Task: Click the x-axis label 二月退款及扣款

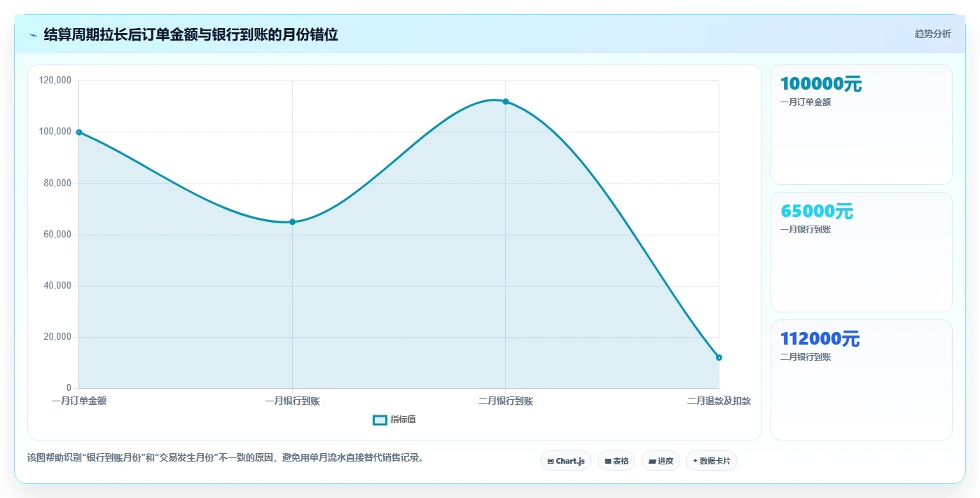Action: click(719, 401)
